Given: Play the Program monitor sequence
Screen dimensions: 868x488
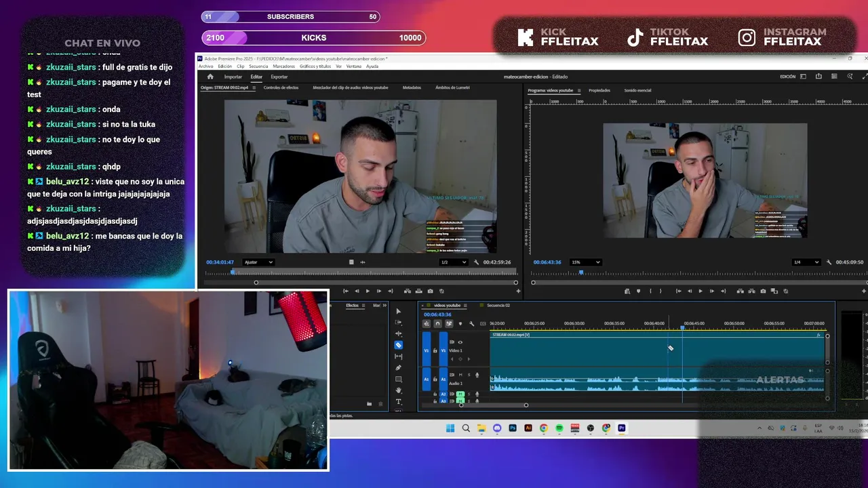Looking at the screenshot, I should point(701,291).
